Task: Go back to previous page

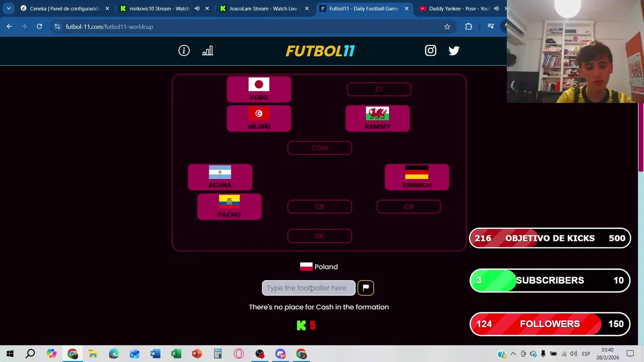Action: 9,27
